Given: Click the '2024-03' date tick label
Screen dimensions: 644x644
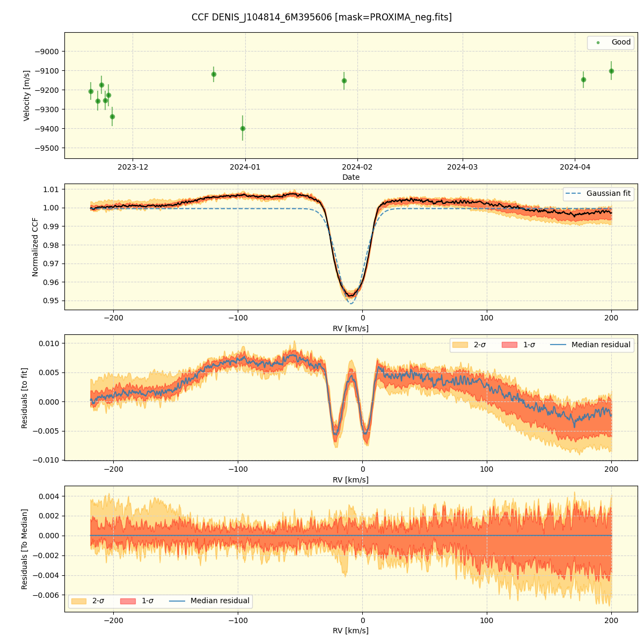Looking at the screenshot, I should click(x=463, y=167).
